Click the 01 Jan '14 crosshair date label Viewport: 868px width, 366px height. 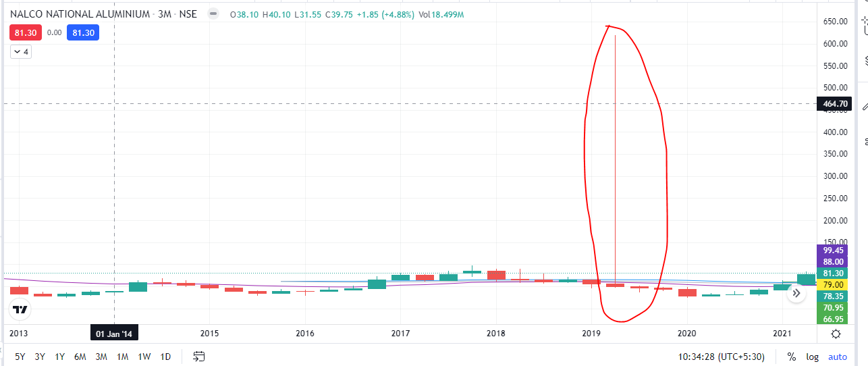[x=113, y=334]
